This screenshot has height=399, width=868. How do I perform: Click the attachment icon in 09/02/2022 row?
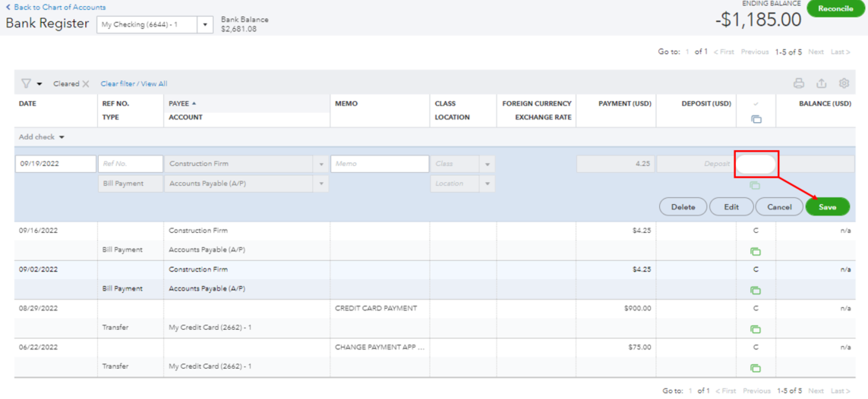pyautogui.click(x=756, y=290)
